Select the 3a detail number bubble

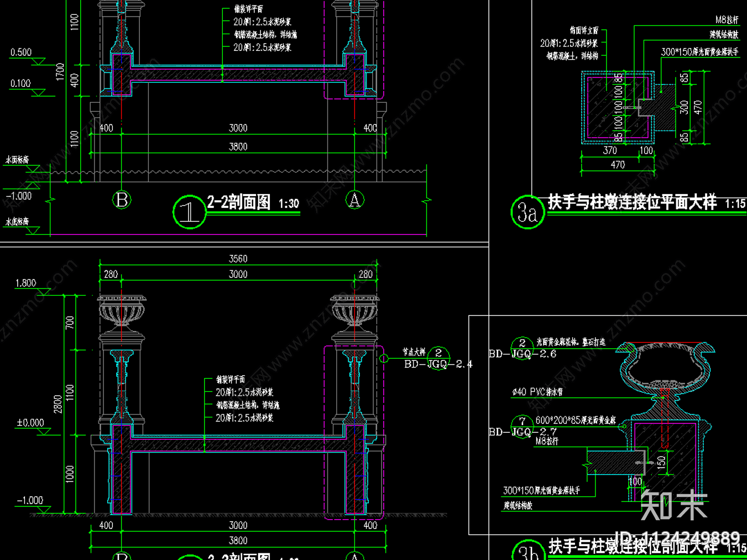527,212
